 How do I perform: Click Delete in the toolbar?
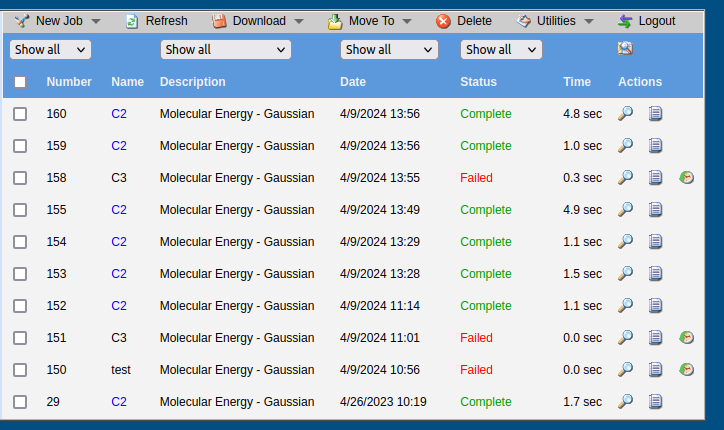point(464,21)
